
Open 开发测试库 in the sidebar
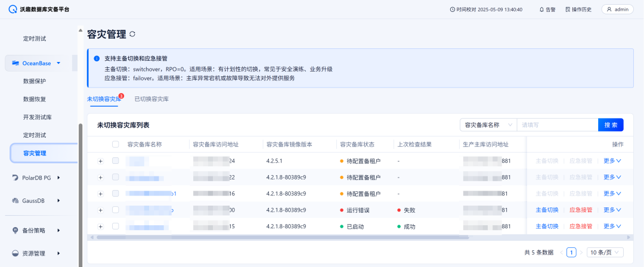point(38,117)
